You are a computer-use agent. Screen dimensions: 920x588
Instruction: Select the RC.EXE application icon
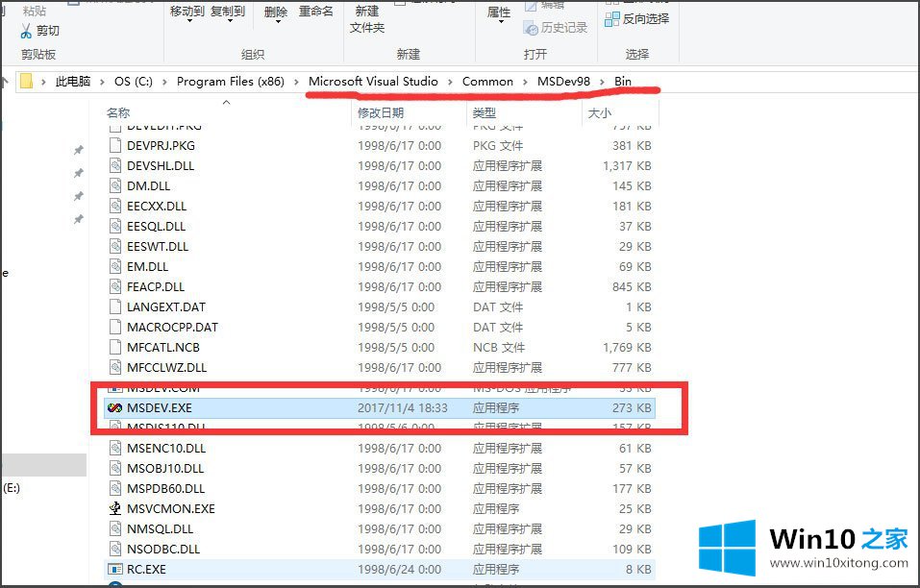[115, 569]
